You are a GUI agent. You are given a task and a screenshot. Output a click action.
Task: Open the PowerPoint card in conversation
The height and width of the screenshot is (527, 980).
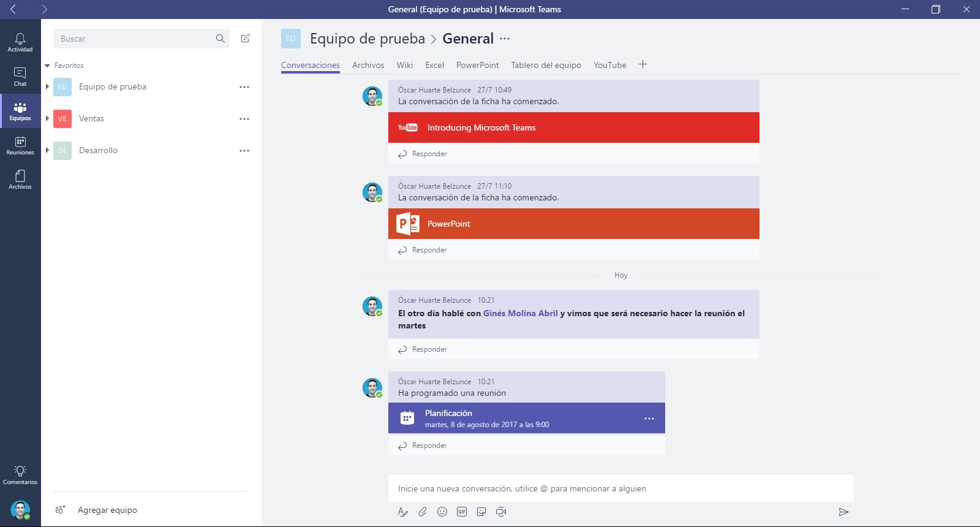574,224
